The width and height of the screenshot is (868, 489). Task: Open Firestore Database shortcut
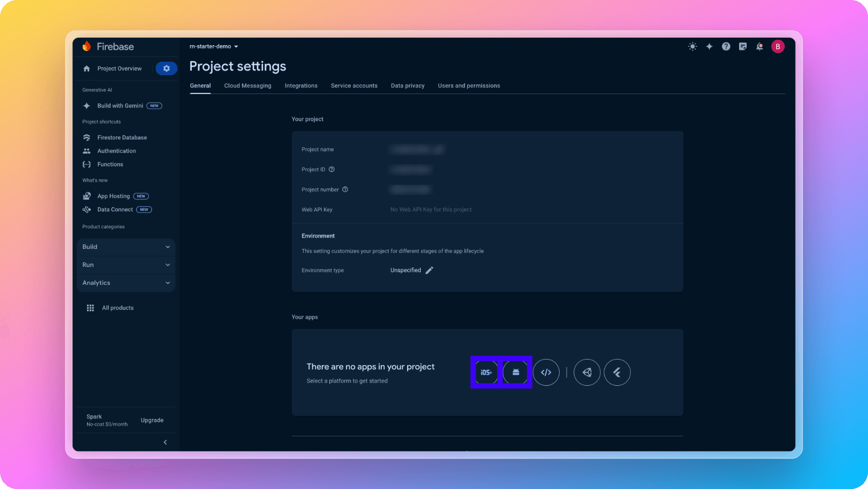(x=122, y=138)
